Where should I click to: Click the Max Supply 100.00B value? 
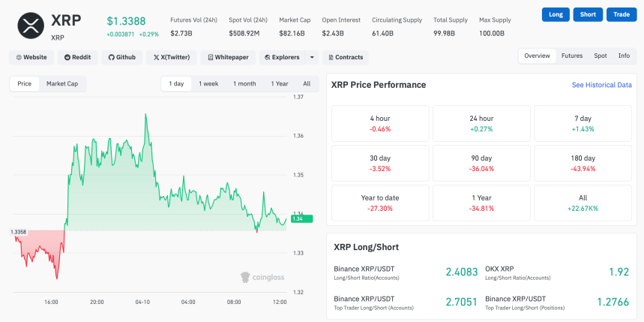(x=492, y=33)
